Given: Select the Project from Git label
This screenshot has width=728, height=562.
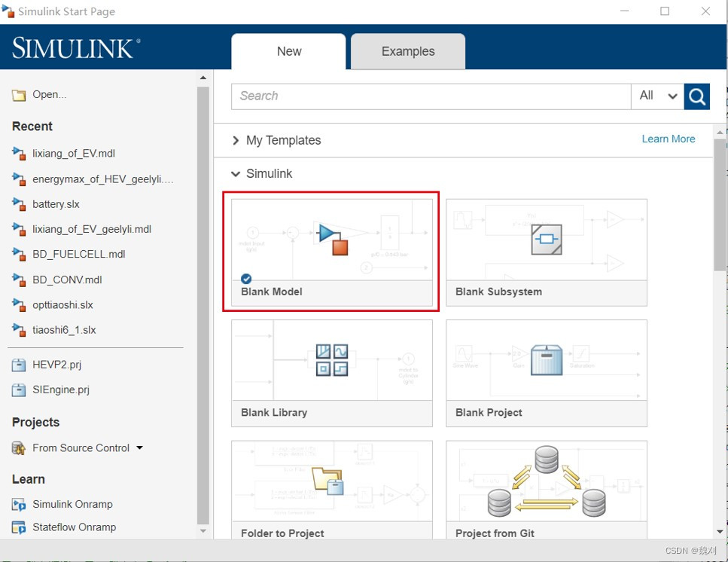Looking at the screenshot, I should tap(495, 533).
